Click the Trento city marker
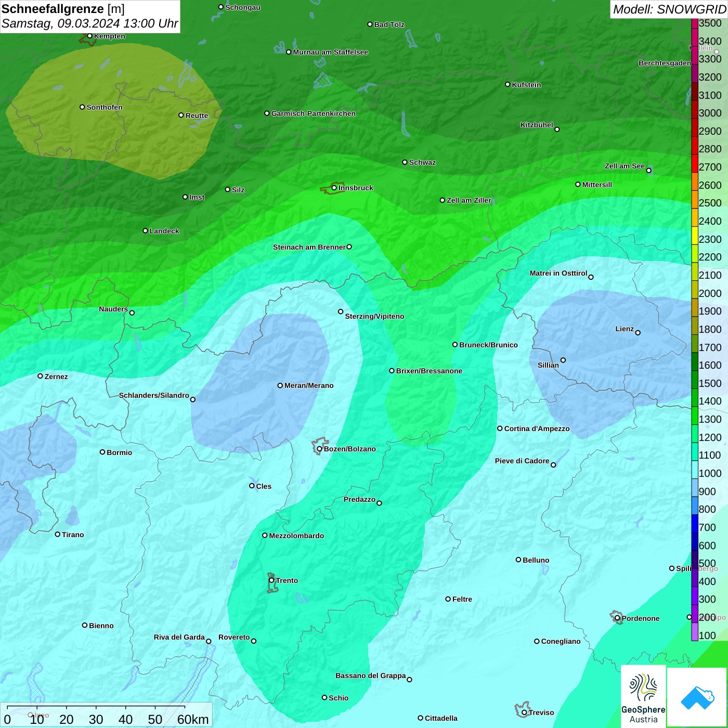728x728 pixels. click(271, 580)
